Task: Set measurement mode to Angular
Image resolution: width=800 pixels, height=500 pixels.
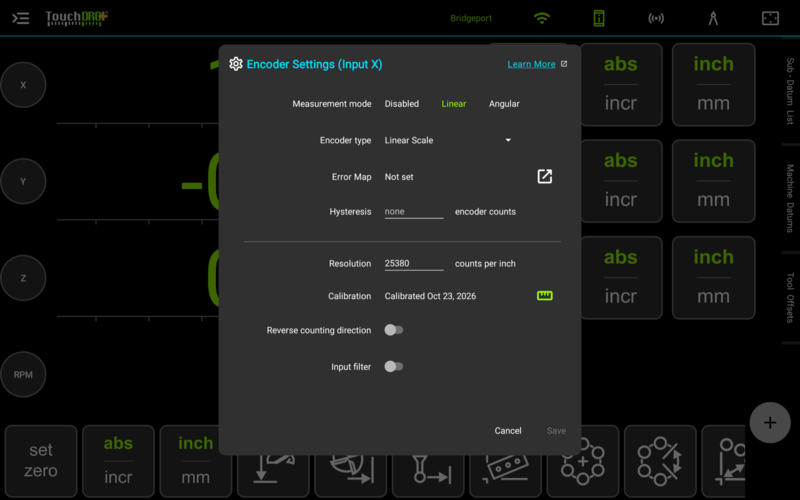Action: pos(504,104)
